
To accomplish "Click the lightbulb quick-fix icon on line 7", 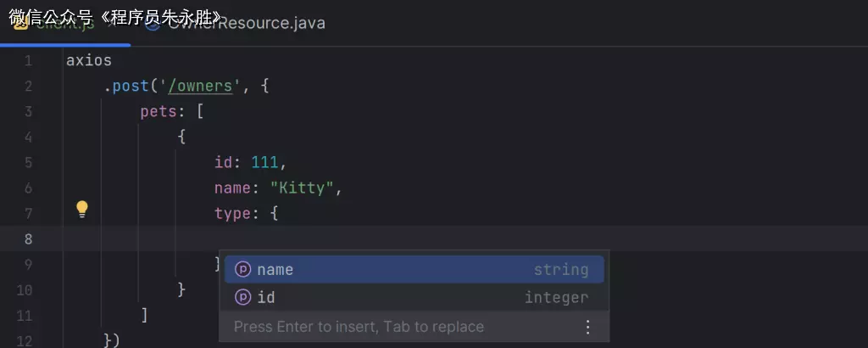I will pyautogui.click(x=82, y=209).
